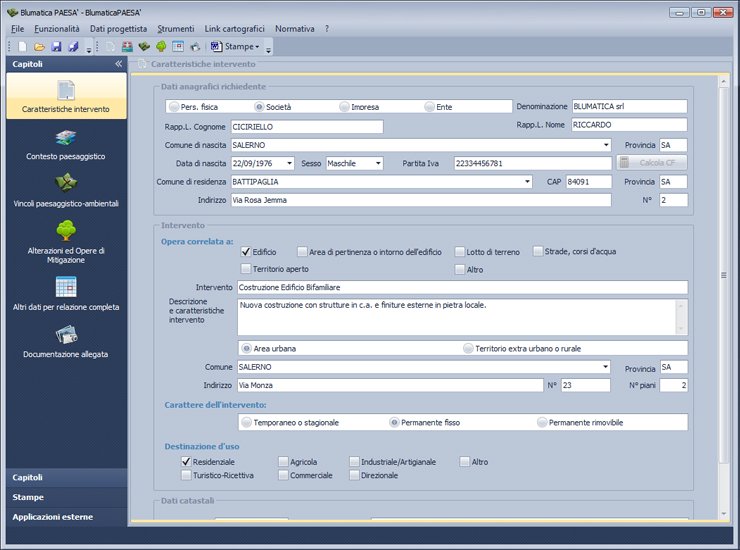This screenshot has height=550, width=740.
Task: Click the Calcola CF button
Action: pos(651,163)
